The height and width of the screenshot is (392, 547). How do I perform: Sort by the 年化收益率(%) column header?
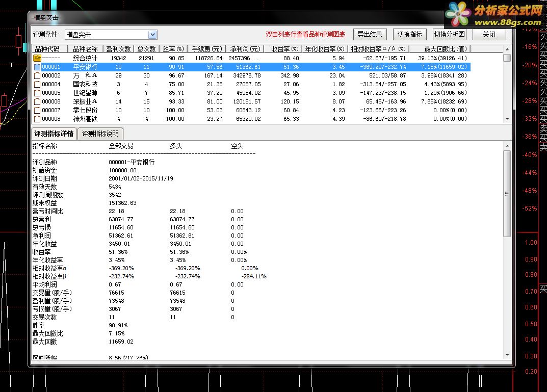[325, 49]
